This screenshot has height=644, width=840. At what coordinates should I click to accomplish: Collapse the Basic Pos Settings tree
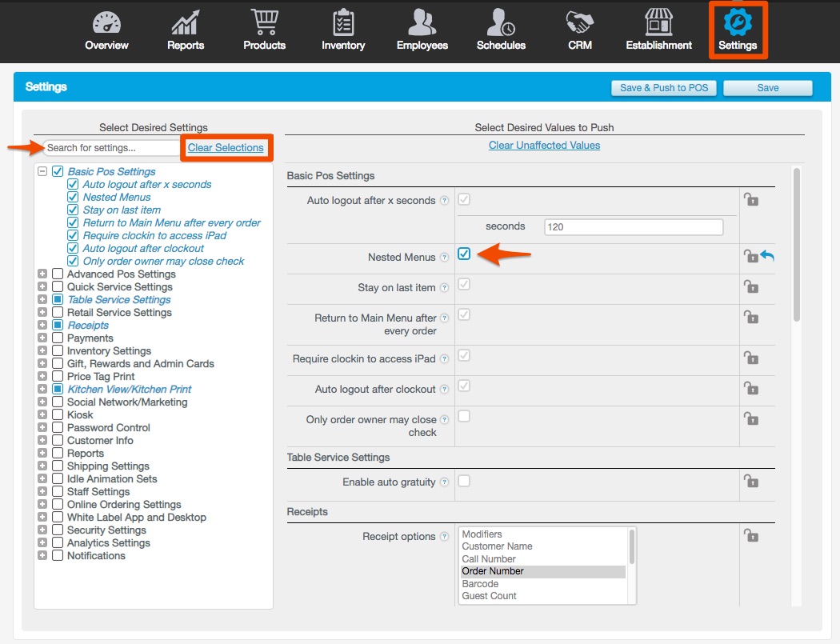[43, 171]
